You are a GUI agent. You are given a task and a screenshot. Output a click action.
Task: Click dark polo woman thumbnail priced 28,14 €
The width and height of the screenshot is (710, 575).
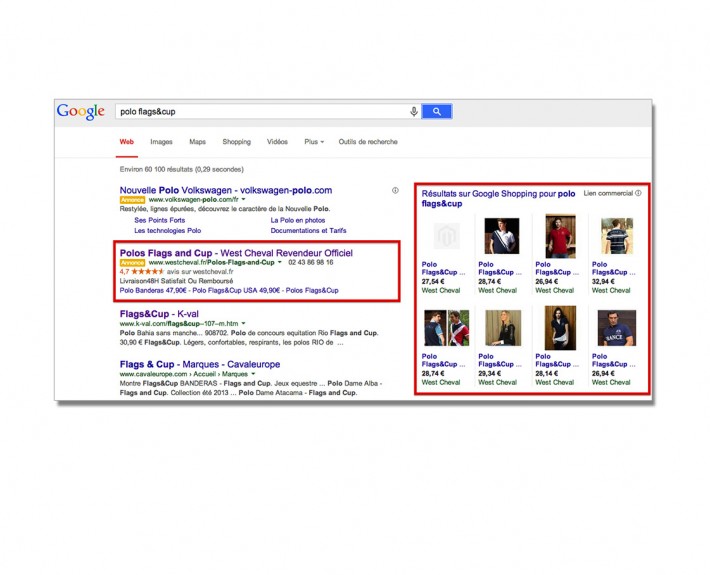coord(560,328)
